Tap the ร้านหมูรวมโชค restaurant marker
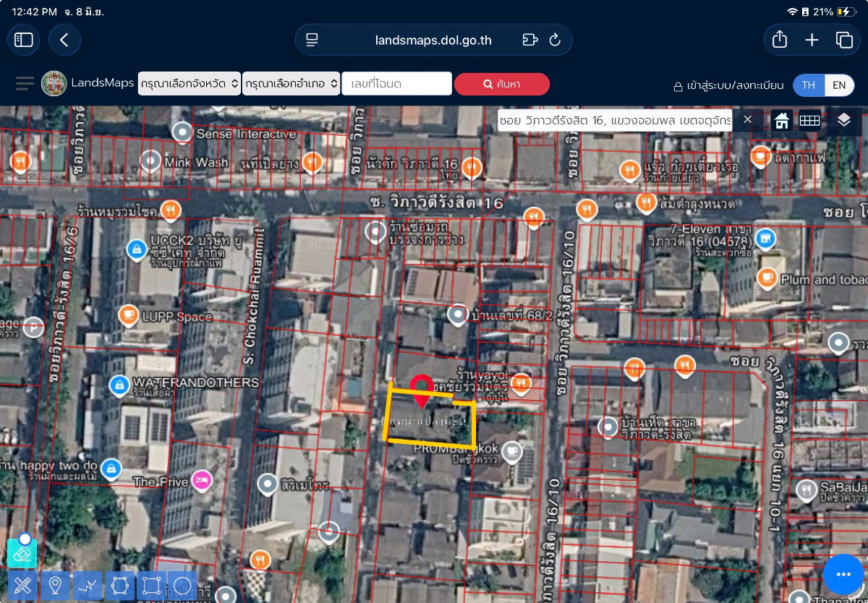The height and width of the screenshot is (603, 868). point(171,210)
